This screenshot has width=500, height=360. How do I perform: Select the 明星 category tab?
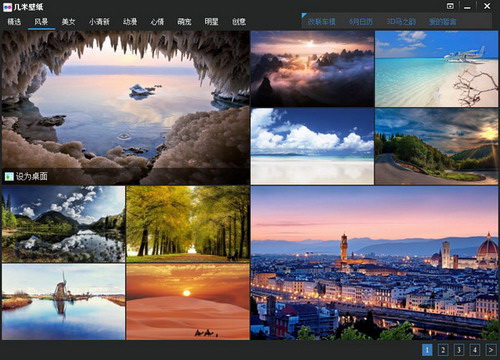pyautogui.click(x=212, y=22)
